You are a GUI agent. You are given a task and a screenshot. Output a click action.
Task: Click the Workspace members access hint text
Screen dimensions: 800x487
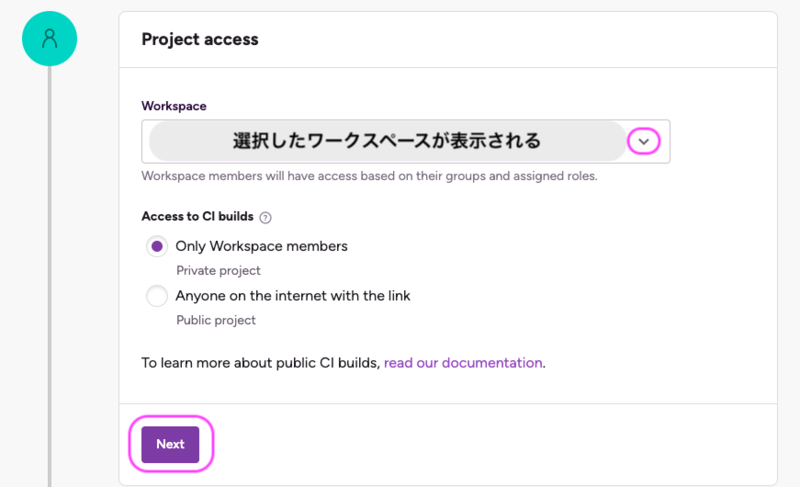pyautogui.click(x=369, y=176)
